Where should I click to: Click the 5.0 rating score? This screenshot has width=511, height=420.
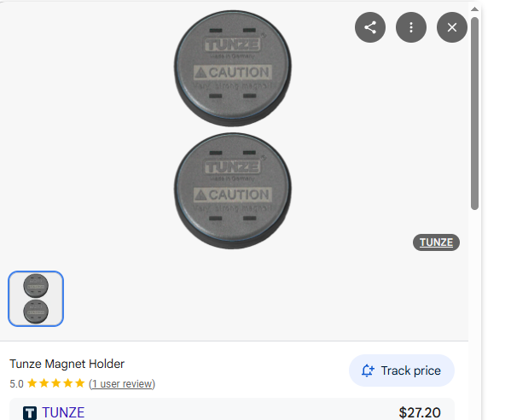click(16, 384)
